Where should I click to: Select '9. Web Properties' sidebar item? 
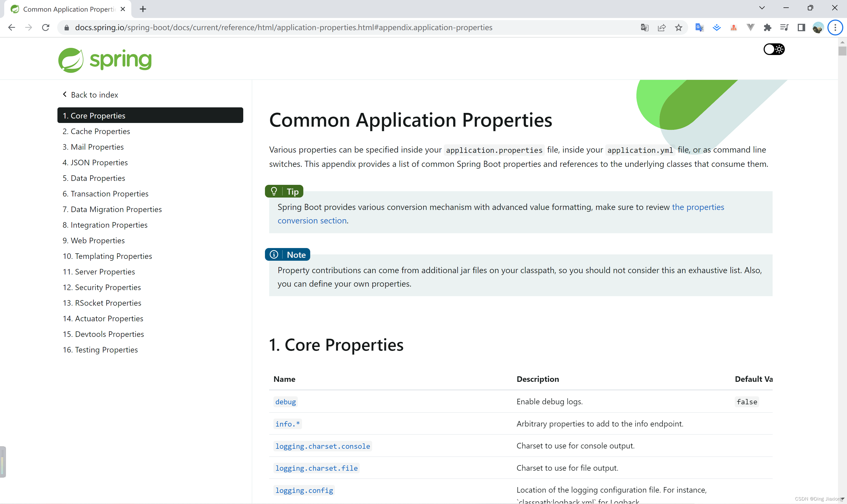tap(98, 240)
